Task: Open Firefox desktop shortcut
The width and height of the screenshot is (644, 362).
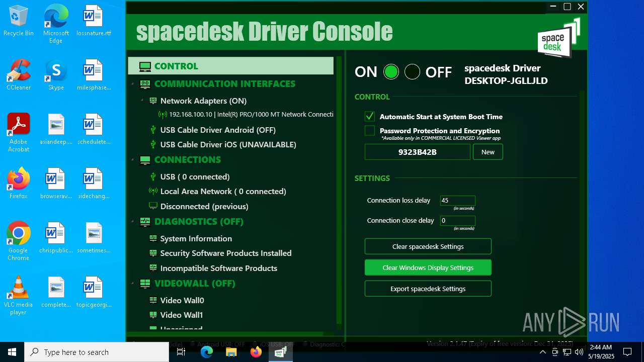Action: coord(19,184)
